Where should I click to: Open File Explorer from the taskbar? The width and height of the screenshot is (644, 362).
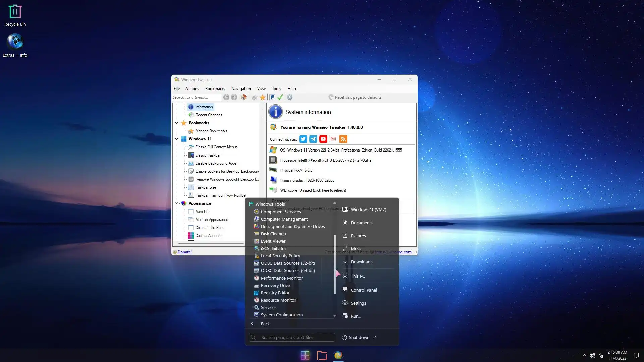pos(322,355)
